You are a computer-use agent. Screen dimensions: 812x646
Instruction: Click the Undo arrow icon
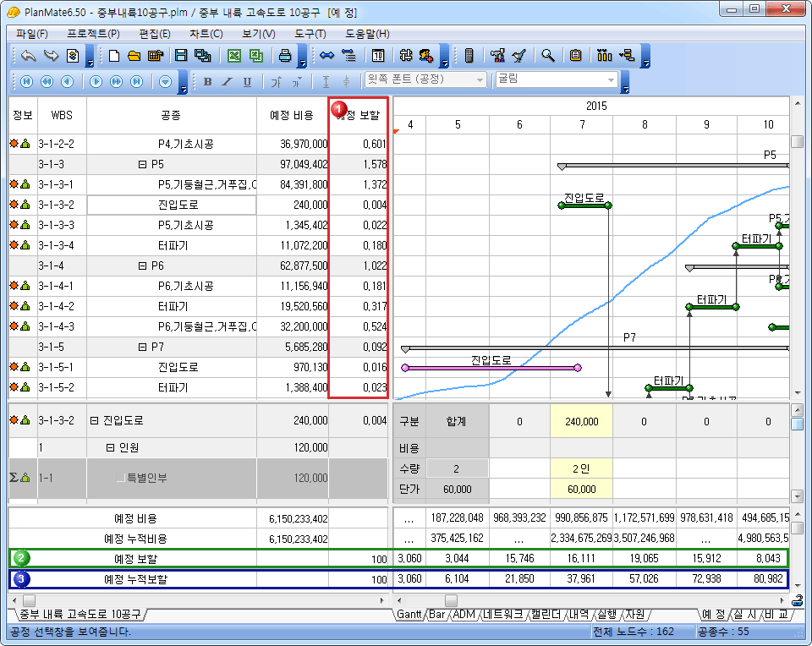coord(29,56)
